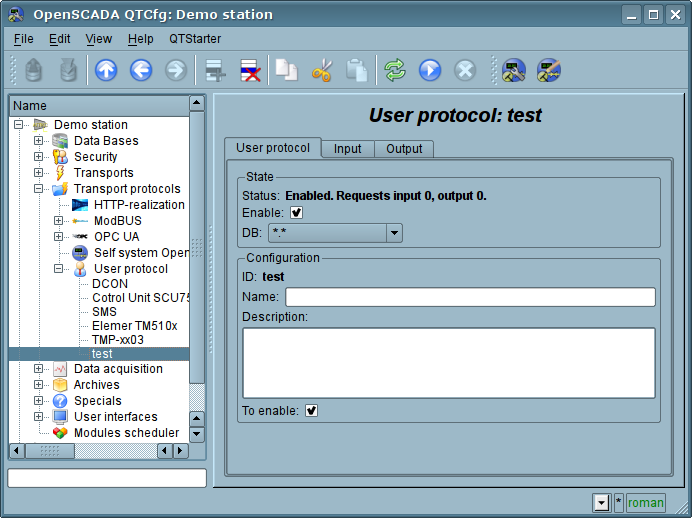Image resolution: width=692 pixels, height=518 pixels.
Task: Expand the Archives tree node
Action: tap(38, 385)
